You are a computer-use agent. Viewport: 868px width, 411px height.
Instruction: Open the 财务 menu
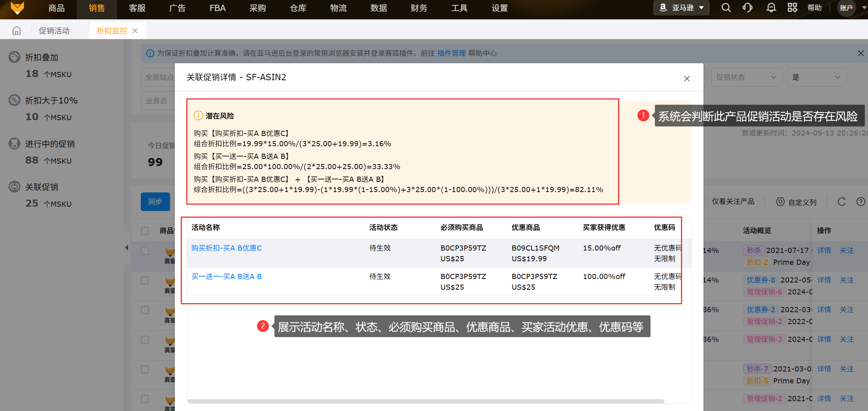[x=419, y=8]
